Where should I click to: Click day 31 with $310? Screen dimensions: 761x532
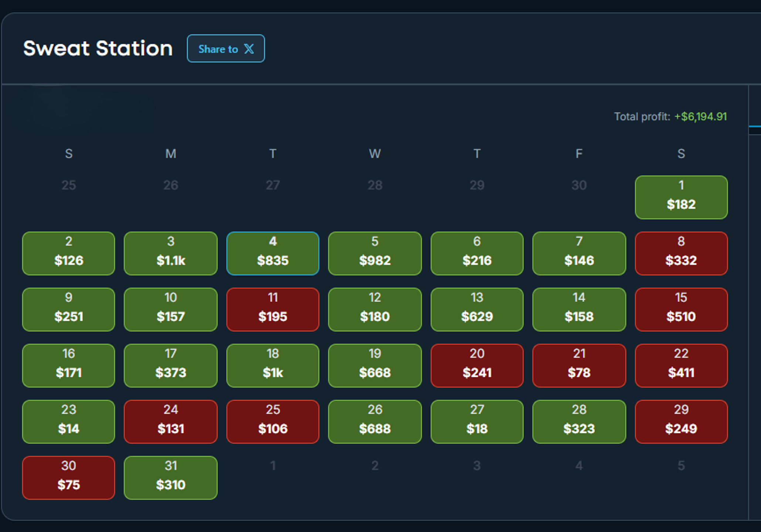(170, 478)
